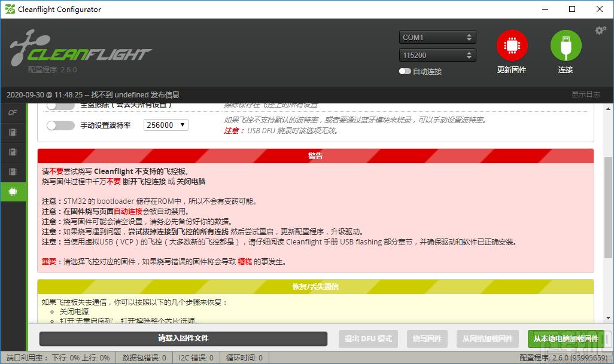Select the green firmware flasher chip tab
614x364 pixels.
13,192
